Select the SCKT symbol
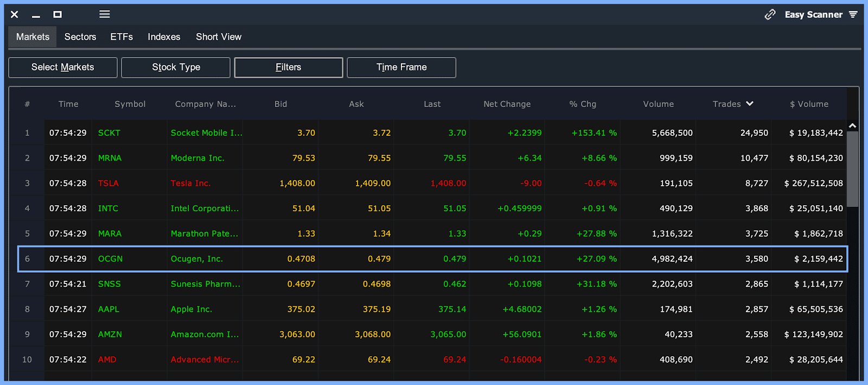 (109, 132)
